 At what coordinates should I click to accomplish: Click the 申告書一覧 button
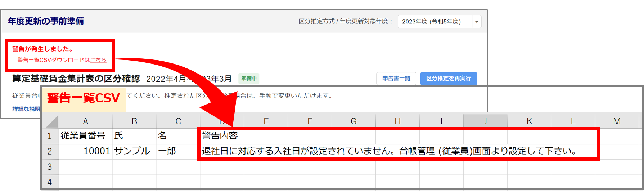396,79
